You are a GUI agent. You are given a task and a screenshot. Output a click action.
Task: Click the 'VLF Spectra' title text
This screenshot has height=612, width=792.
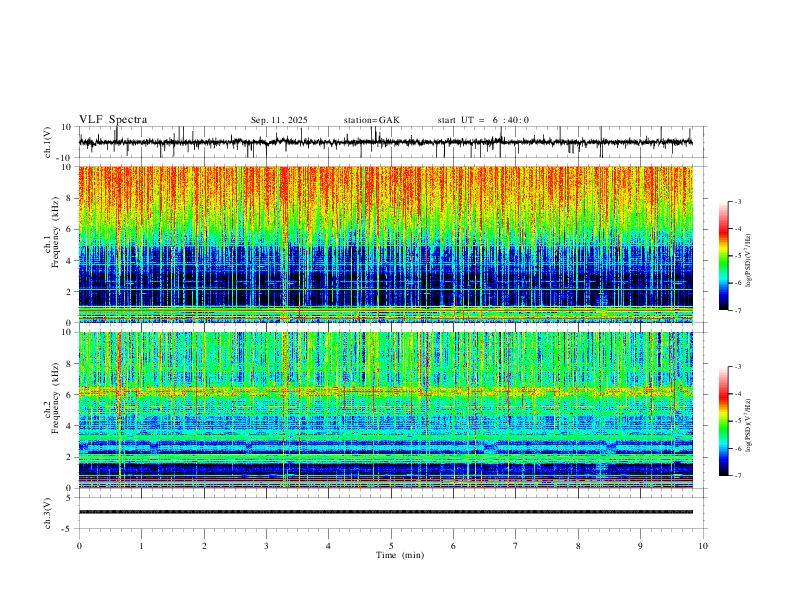(x=113, y=120)
